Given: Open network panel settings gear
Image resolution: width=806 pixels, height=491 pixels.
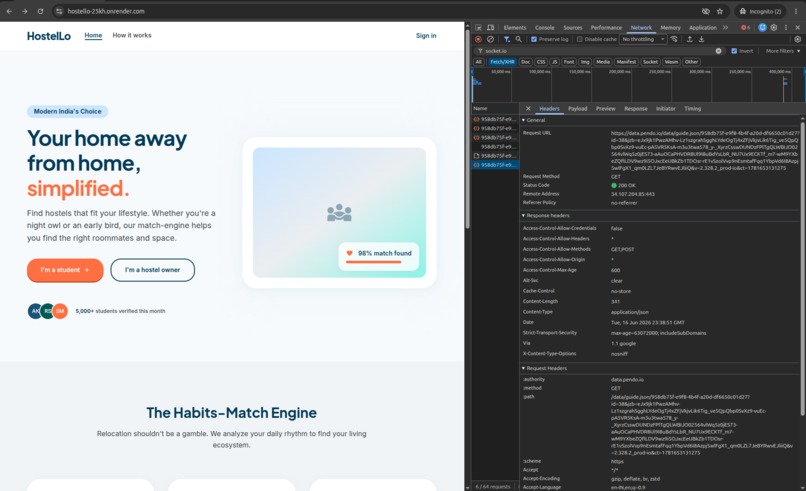Looking at the screenshot, I should pyautogui.click(x=797, y=39).
